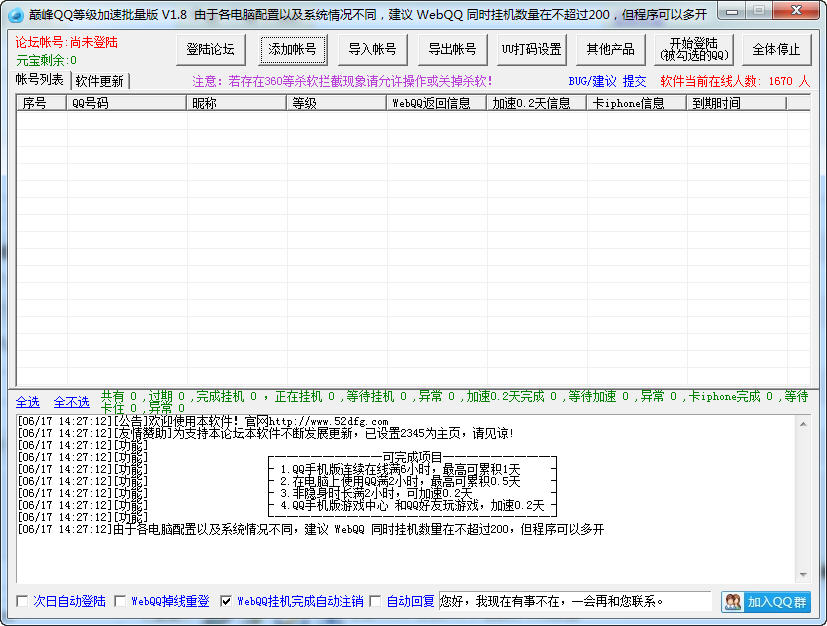Click the 元宝剩余:0 text
827x626 pixels.
point(46,60)
